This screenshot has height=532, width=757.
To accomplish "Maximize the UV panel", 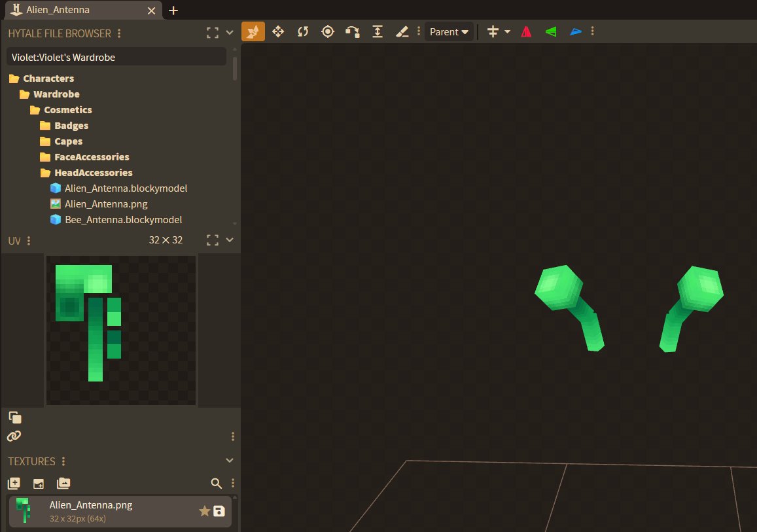I will (213, 240).
